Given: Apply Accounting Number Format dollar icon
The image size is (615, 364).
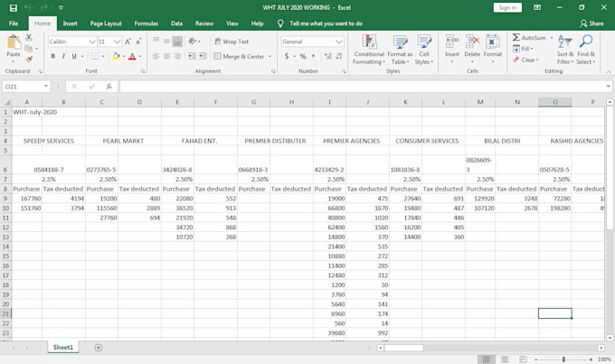Looking at the screenshot, I should coord(287,56).
